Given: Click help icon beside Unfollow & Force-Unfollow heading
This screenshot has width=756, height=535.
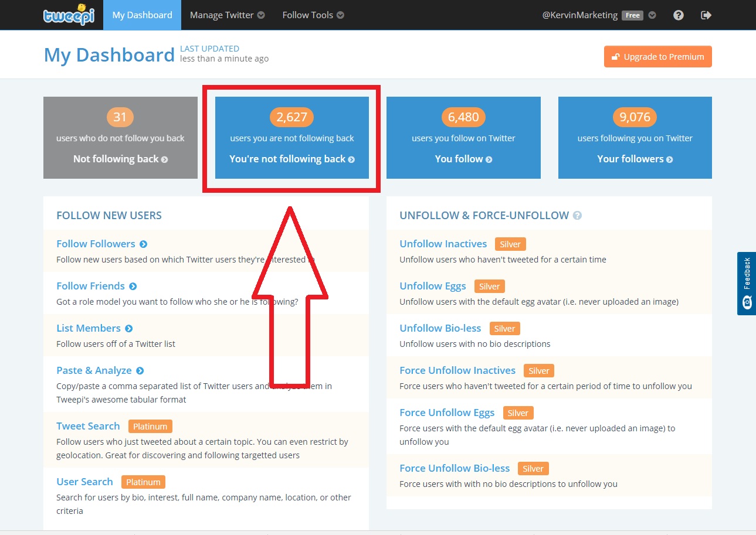Looking at the screenshot, I should 577,216.
